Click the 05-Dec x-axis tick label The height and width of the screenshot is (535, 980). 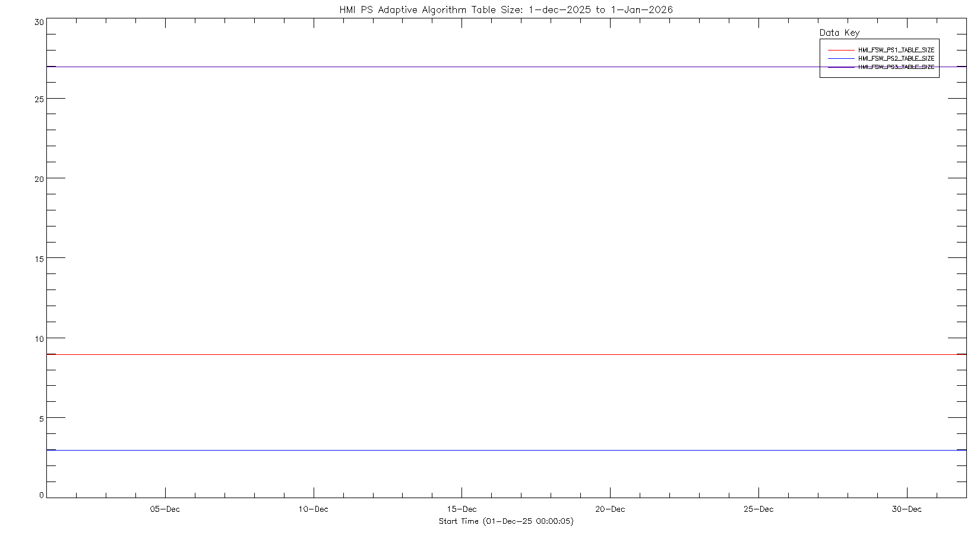click(x=165, y=509)
